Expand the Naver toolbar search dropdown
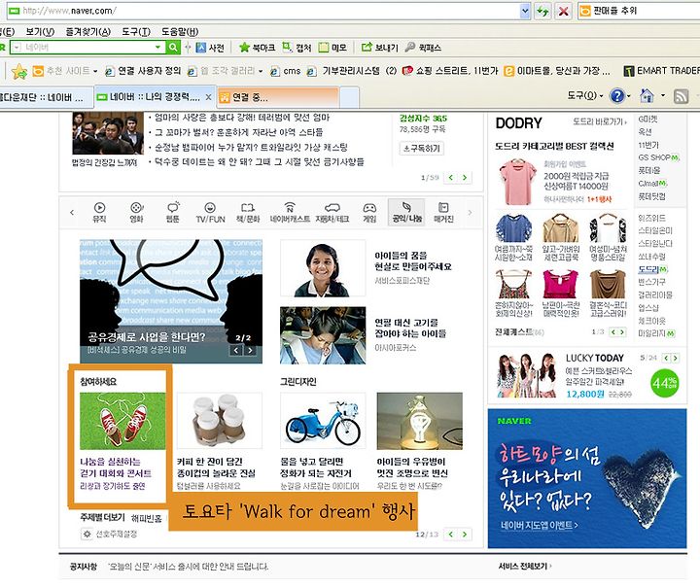 tap(157, 47)
